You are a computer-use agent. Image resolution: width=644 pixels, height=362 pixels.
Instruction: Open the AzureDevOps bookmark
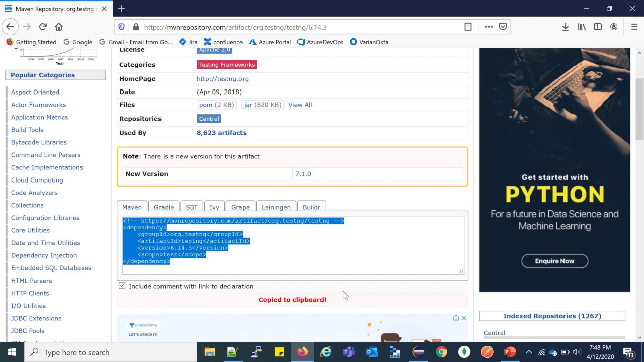click(320, 42)
